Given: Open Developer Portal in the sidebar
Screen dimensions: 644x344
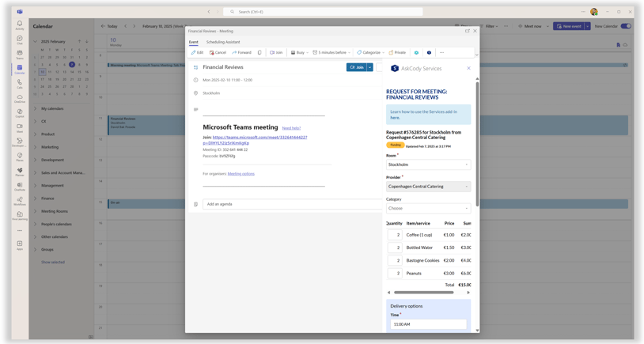Looking at the screenshot, I should tap(19, 142).
